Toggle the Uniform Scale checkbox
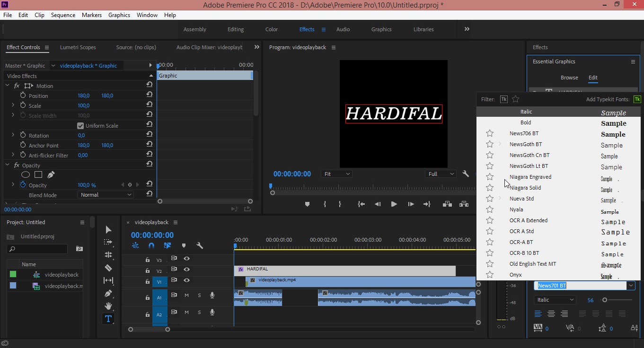 tap(80, 126)
